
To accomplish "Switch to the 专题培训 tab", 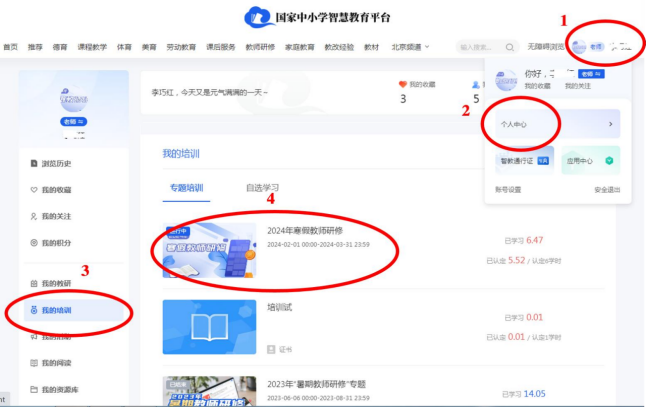I will coord(187,188).
